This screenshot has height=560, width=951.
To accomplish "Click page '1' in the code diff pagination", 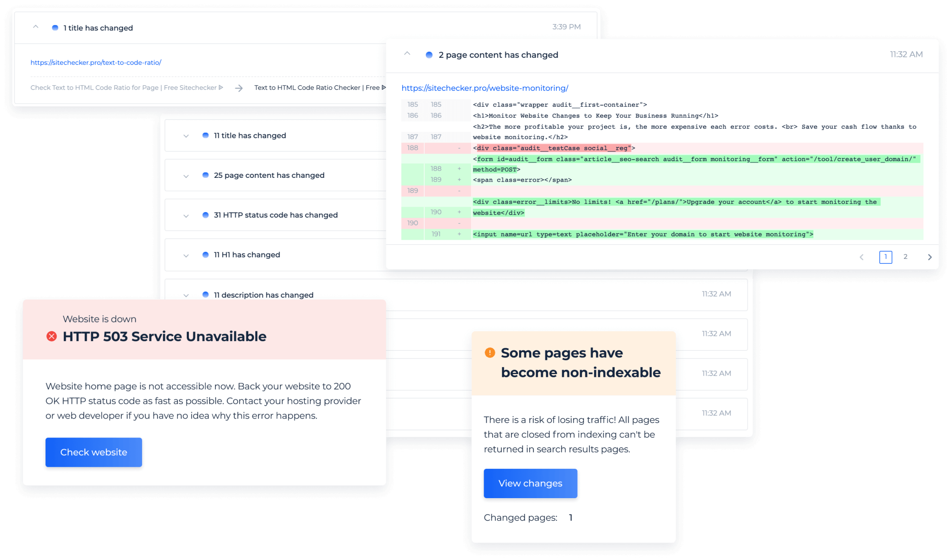I will [885, 257].
